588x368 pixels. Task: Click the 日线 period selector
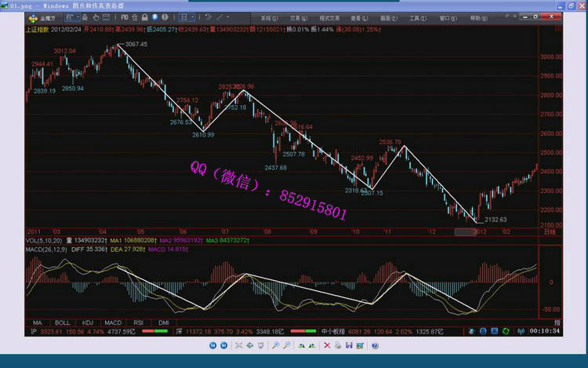(550, 232)
